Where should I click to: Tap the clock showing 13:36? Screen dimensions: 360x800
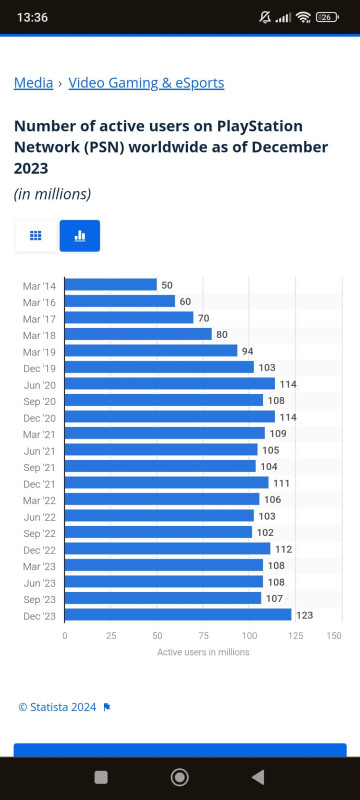click(x=32, y=17)
